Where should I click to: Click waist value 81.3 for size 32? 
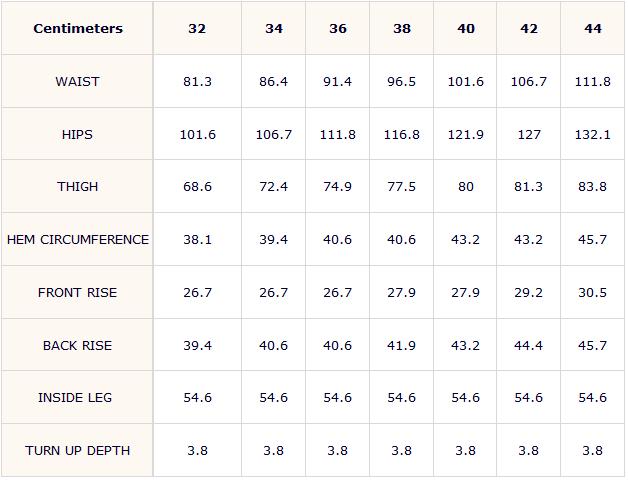(197, 82)
